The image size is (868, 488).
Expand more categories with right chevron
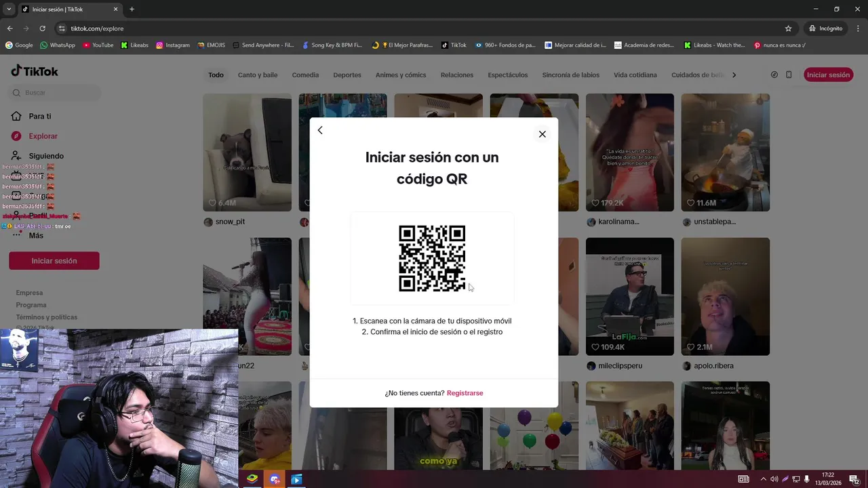734,75
